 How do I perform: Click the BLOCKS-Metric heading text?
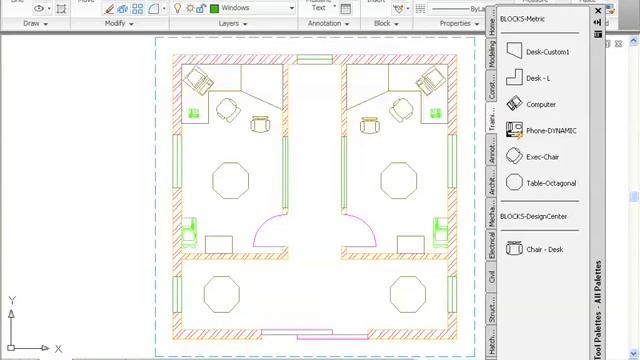pyautogui.click(x=522, y=19)
